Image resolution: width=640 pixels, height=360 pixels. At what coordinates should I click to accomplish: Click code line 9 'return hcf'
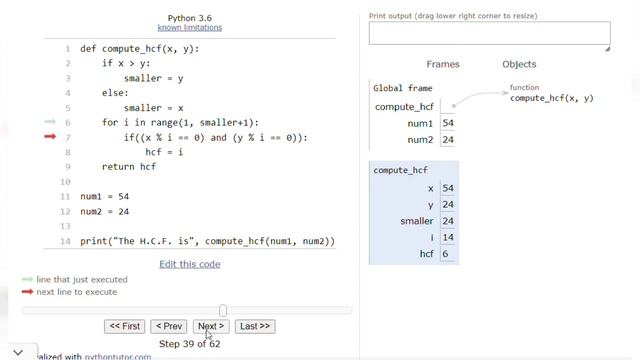pos(129,167)
